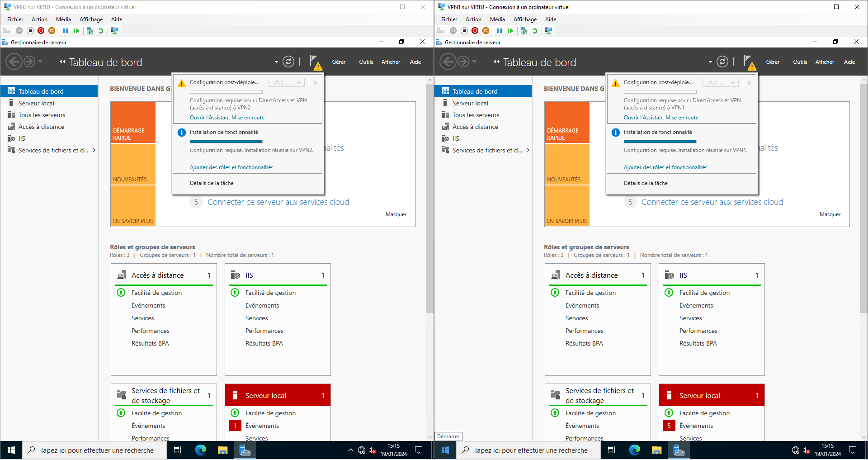
Task: Open the Outils menu in VPN1 Server Manager
Action: pos(800,62)
